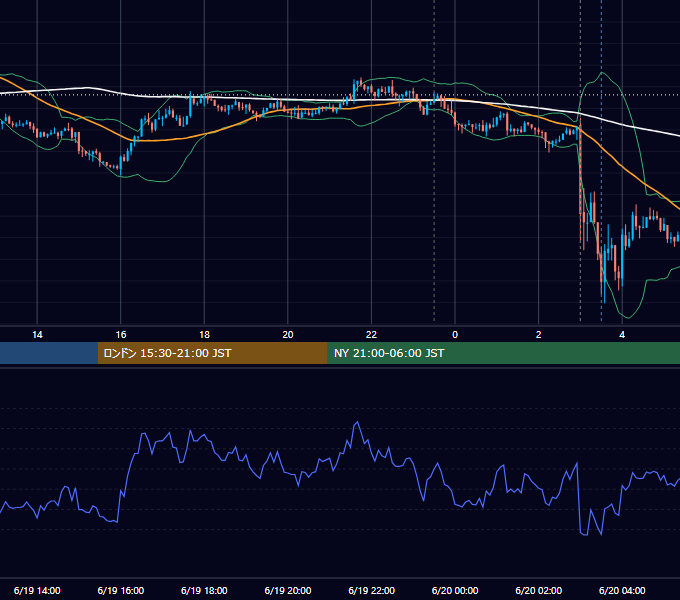Click the London session band 15:30-21:00 JST
680x600 pixels.
(x=212, y=353)
